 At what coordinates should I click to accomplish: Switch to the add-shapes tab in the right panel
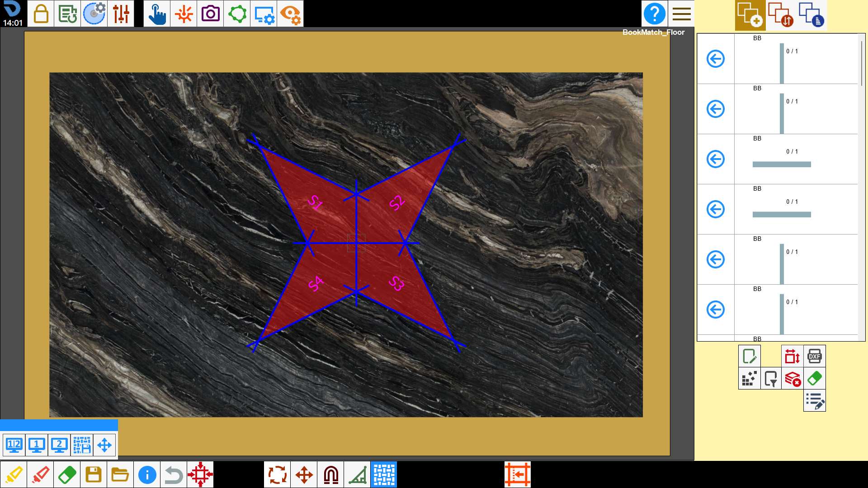point(750,15)
